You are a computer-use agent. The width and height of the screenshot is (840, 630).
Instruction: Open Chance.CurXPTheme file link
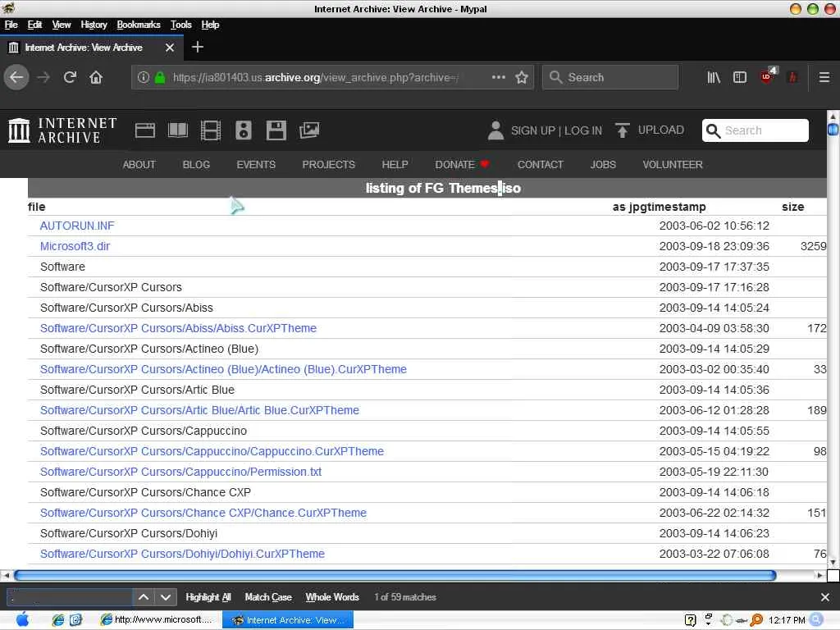click(203, 513)
